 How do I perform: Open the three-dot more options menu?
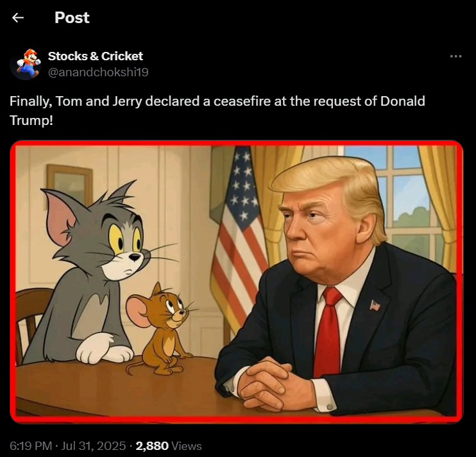point(455,56)
